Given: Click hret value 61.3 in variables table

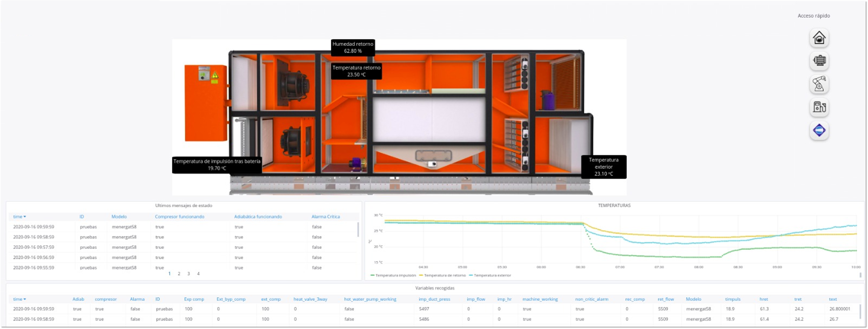Looking at the screenshot, I should pyautogui.click(x=764, y=309).
